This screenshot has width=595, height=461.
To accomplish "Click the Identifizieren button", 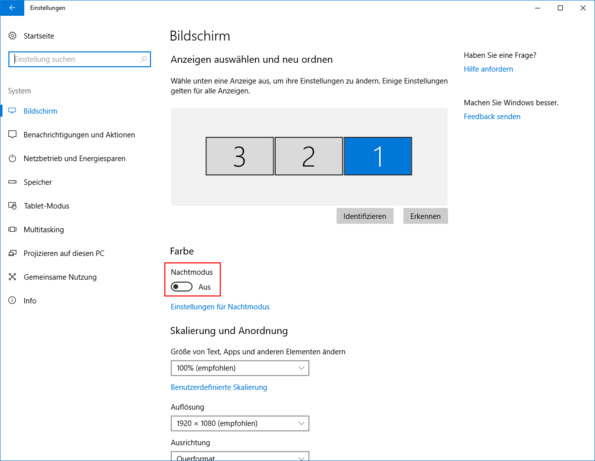I will pyautogui.click(x=365, y=216).
